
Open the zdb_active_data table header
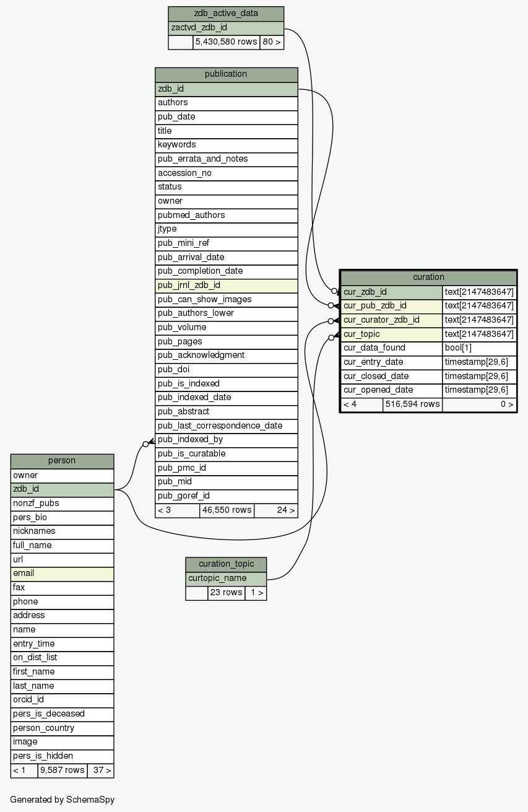click(x=226, y=14)
